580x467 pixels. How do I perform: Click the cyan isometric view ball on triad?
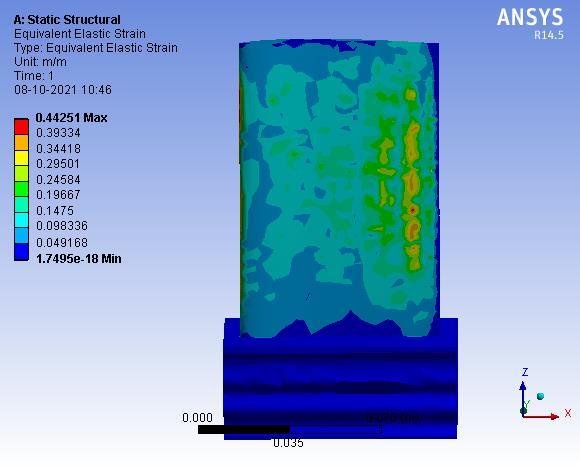point(540,396)
